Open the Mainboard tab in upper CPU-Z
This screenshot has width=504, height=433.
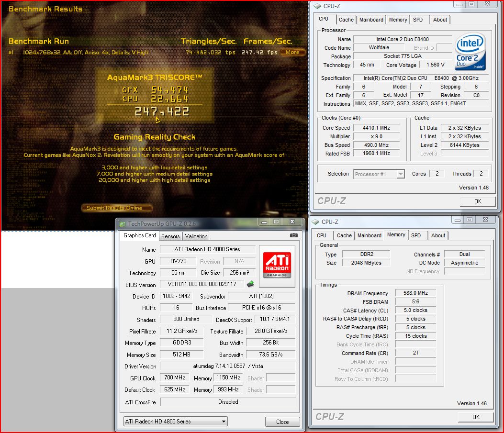[371, 20]
